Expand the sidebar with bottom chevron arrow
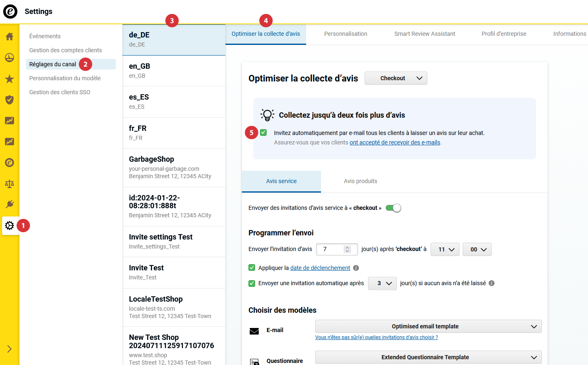The image size is (588, 365). tap(9, 349)
